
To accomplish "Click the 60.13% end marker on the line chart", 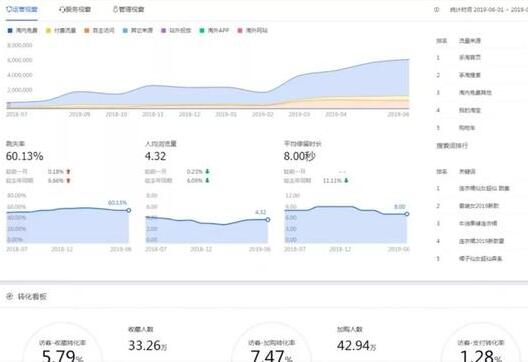I will point(129,210).
